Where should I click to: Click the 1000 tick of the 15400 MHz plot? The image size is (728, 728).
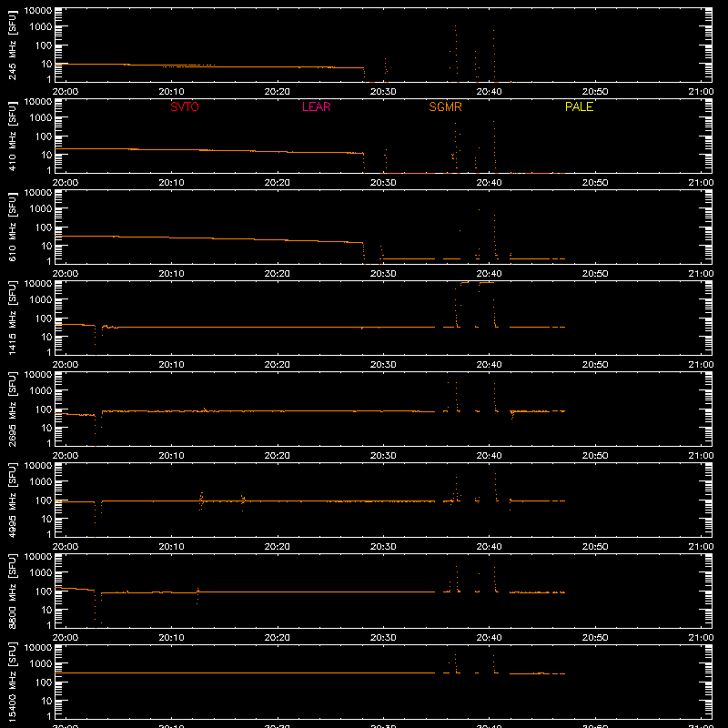click(41, 664)
